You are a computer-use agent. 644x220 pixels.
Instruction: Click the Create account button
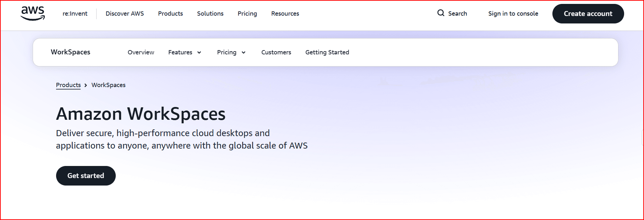(x=588, y=14)
